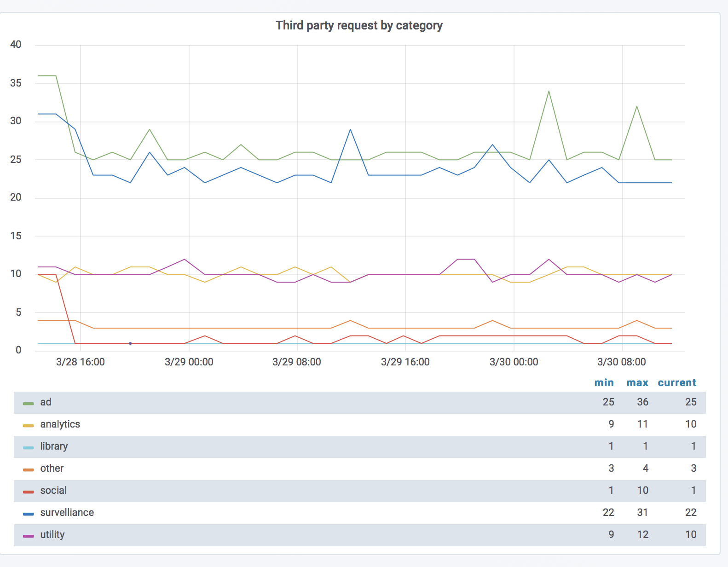The image size is (728, 567).
Task: Click the y-axis label 30
Action: coord(16,121)
